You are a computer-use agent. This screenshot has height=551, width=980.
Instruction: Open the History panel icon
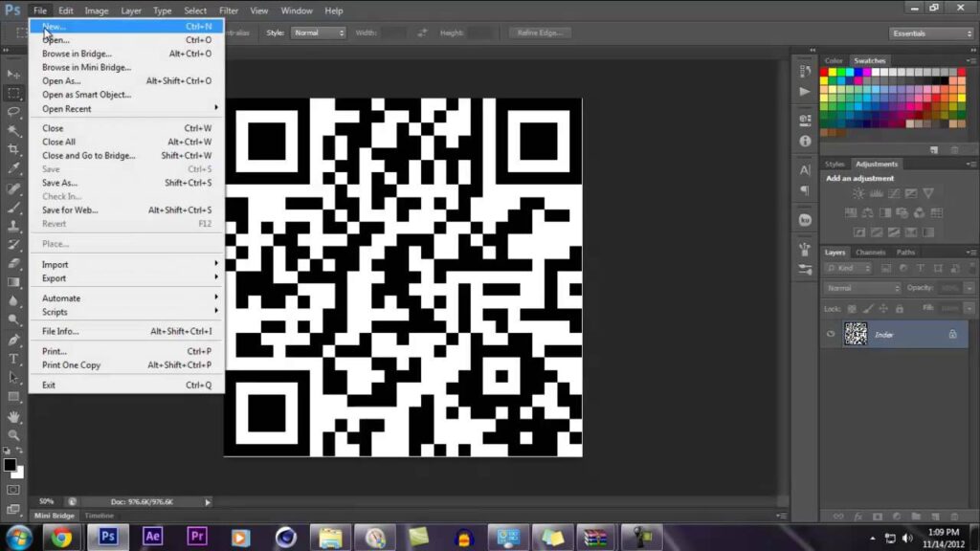[x=805, y=72]
